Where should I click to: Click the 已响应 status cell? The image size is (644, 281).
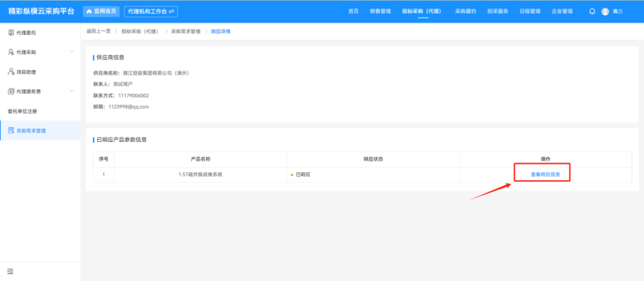[373, 175]
